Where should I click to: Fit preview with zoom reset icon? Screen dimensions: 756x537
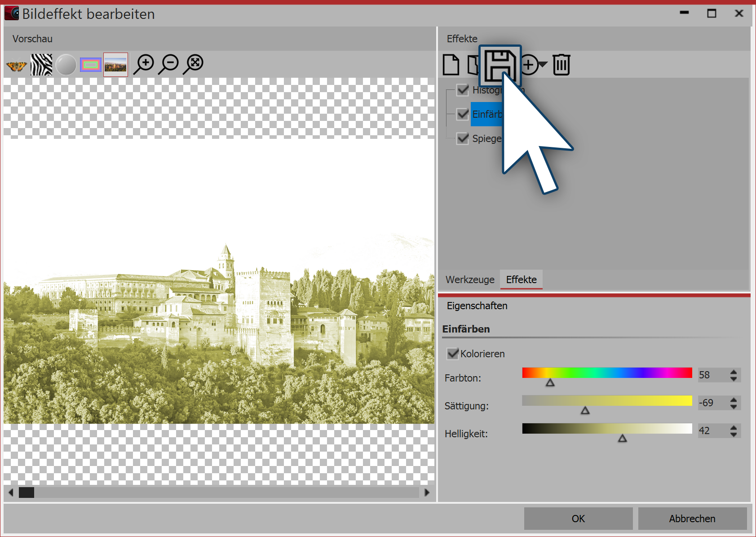[x=194, y=64]
